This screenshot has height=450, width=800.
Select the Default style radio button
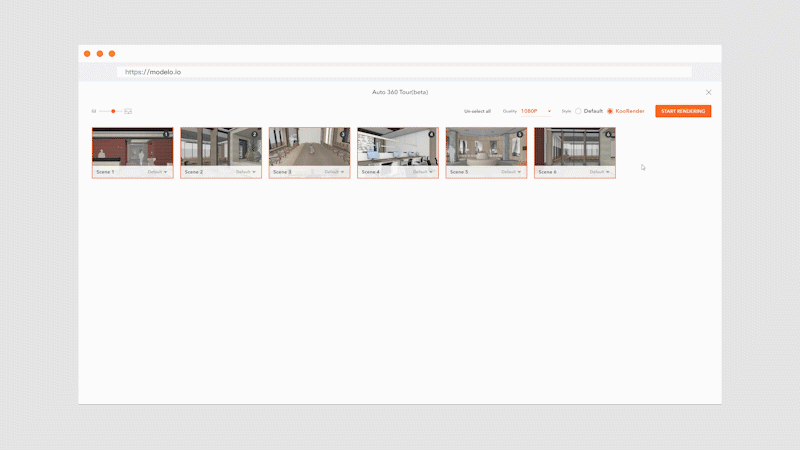click(x=578, y=111)
